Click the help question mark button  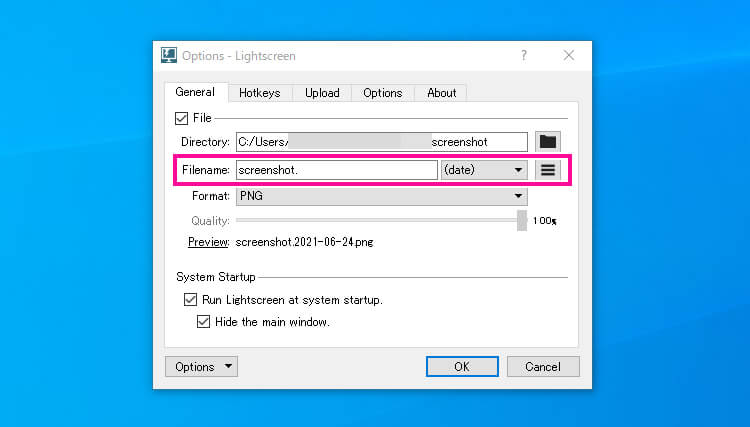tap(523, 56)
